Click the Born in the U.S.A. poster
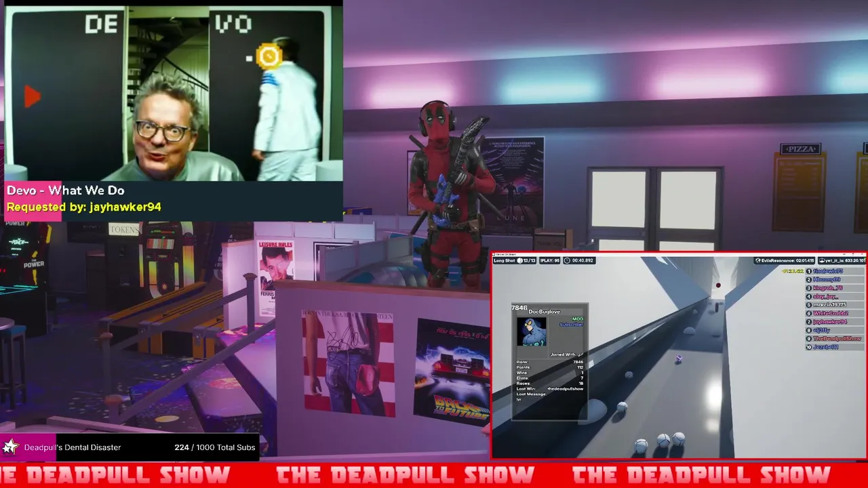 click(x=348, y=363)
